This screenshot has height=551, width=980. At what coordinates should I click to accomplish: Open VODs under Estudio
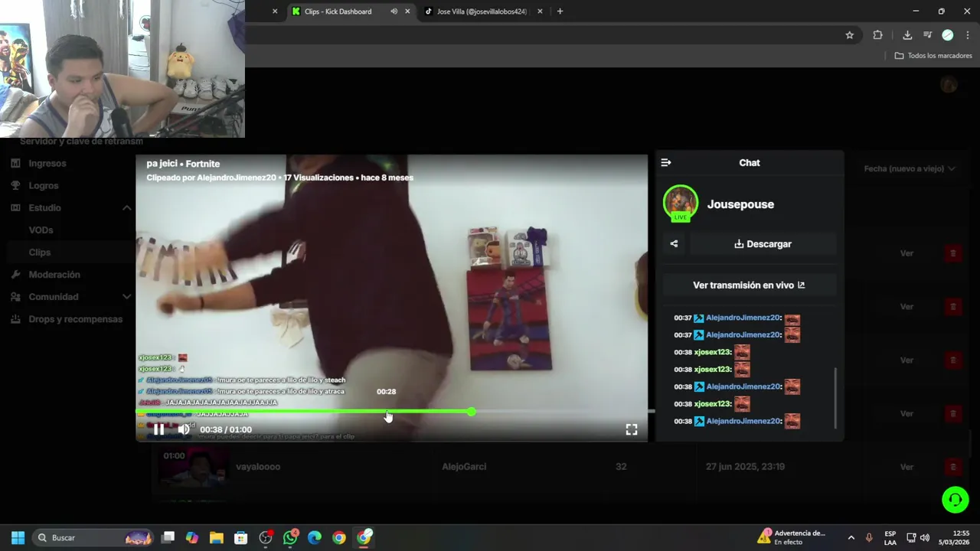coord(41,230)
